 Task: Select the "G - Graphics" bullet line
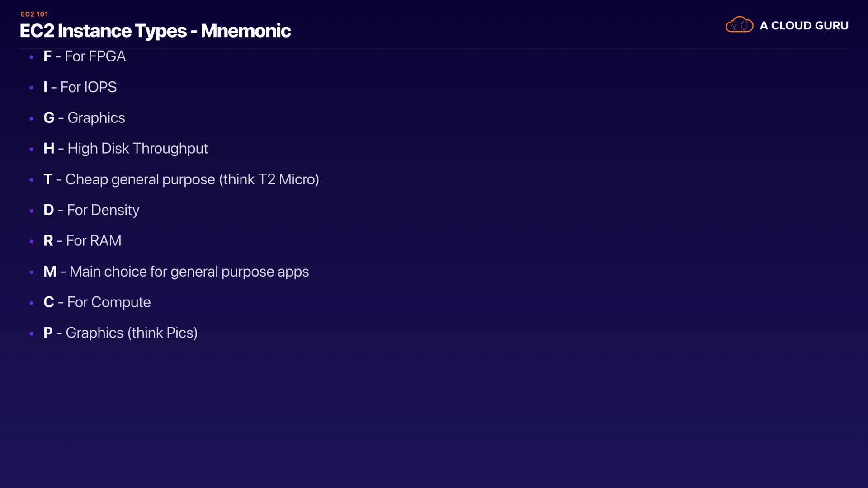coord(84,118)
